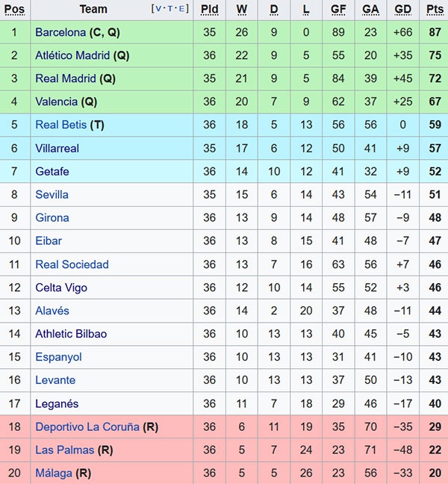Image resolution: width=448 pixels, height=484 pixels.
Task: Click the Pts column header
Action: tap(435, 9)
